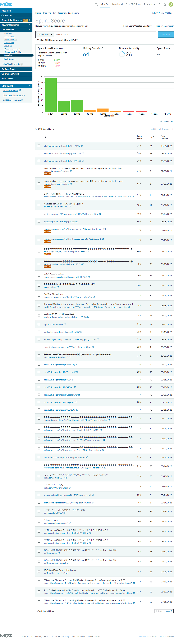
Task: Select checkbox for list.show domain-list-3970 row
Action: click(39, 205)
